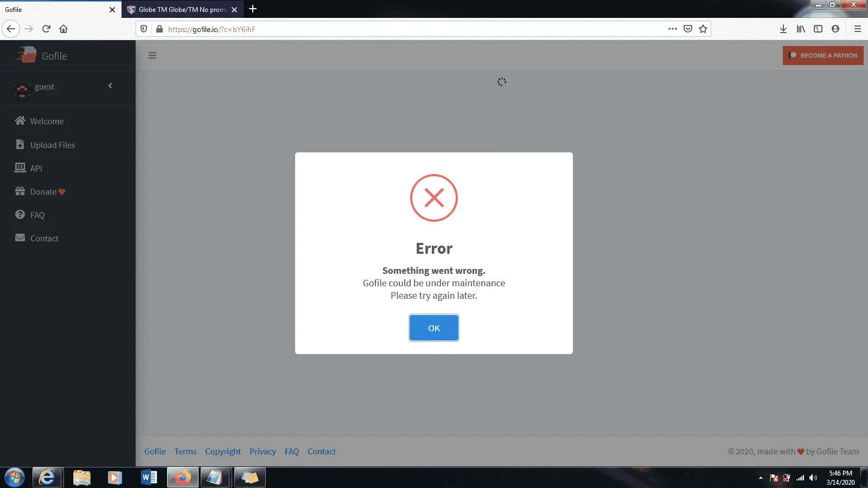Reload the current page
The image size is (868, 488).
point(46,29)
